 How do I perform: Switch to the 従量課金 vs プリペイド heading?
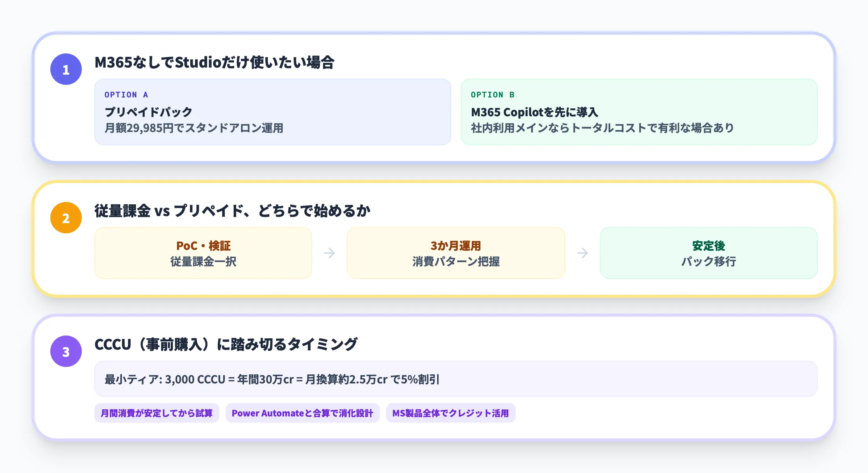tap(233, 211)
